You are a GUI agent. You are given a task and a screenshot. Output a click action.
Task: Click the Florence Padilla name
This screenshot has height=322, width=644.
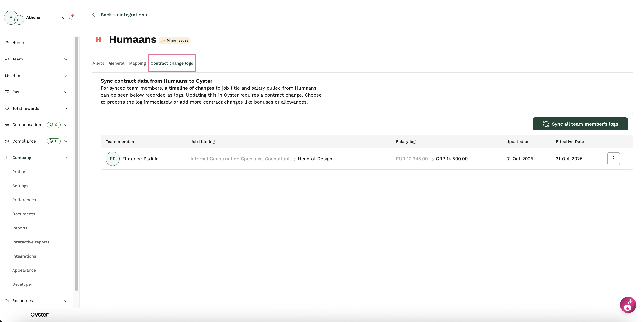(x=140, y=159)
